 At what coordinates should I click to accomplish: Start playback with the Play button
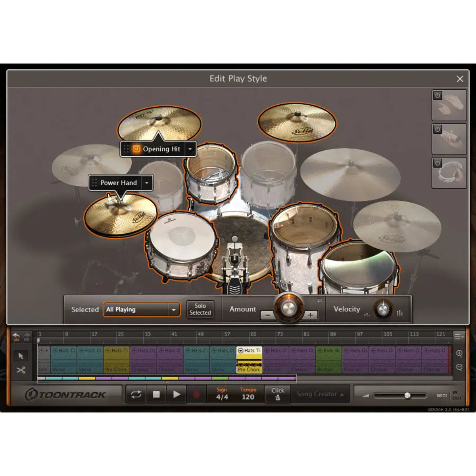pos(177,394)
